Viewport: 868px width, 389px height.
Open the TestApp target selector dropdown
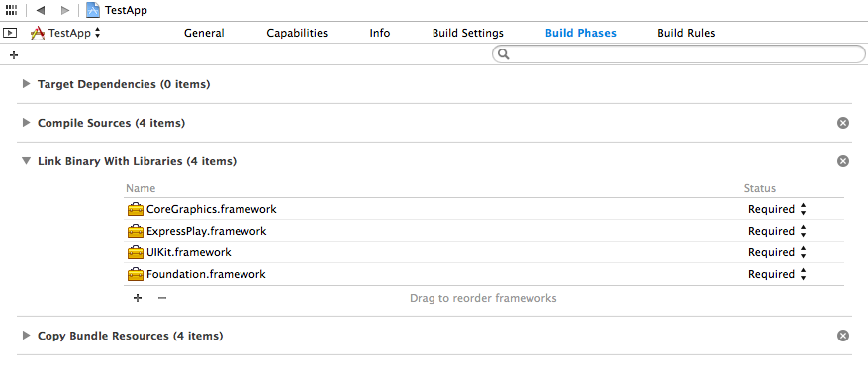(x=66, y=33)
